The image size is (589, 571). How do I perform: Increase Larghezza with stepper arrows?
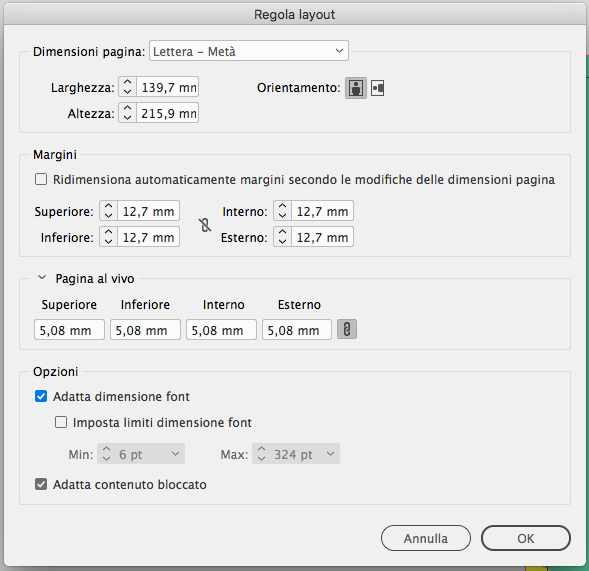(x=127, y=83)
